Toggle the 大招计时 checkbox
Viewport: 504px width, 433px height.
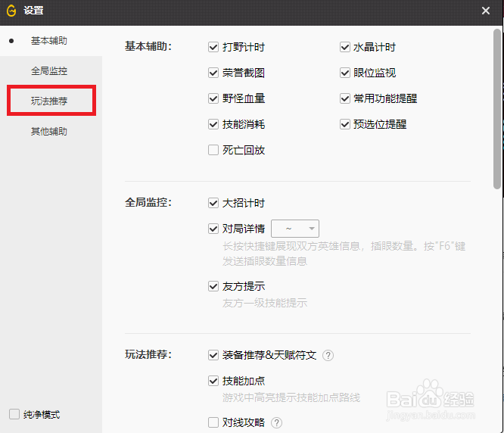213,203
